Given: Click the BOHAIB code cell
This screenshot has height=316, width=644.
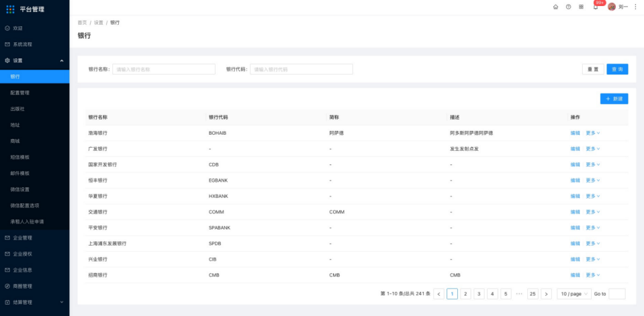Looking at the screenshot, I should point(218,133).
